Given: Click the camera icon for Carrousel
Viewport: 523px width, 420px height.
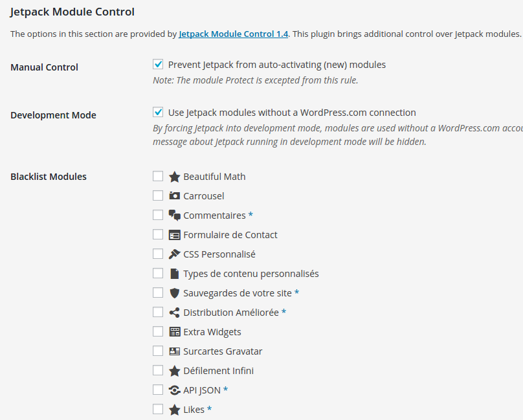Looking at the screenshot, I should click(174, 196).
